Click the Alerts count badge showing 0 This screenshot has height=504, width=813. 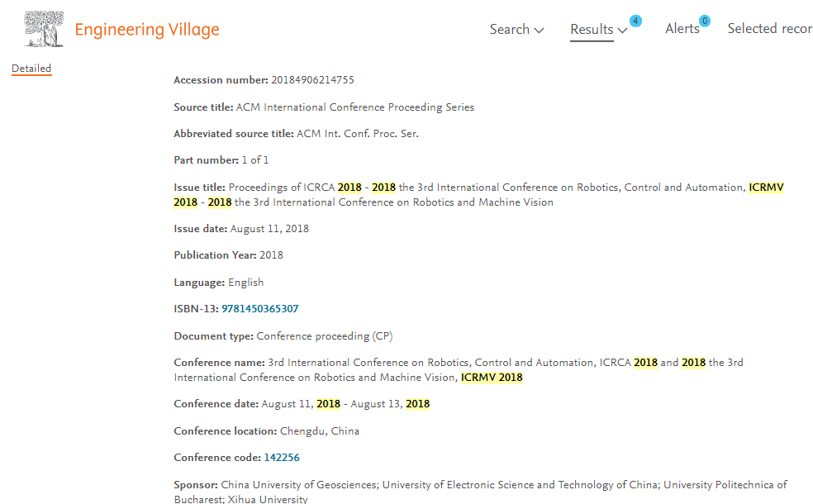(x=704, y=21)
